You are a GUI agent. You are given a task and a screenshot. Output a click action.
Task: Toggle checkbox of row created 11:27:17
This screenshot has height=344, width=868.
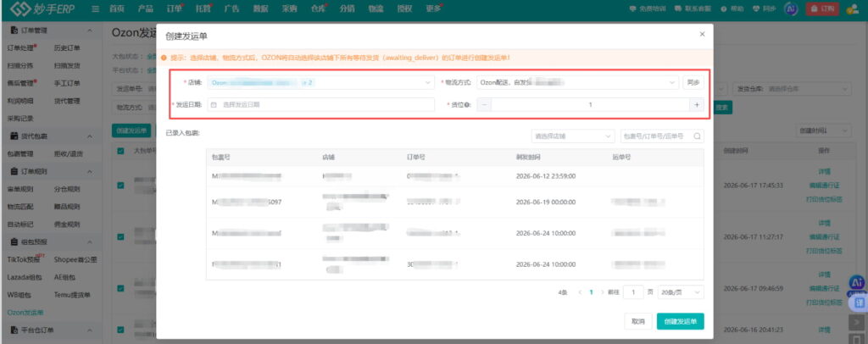120,236
